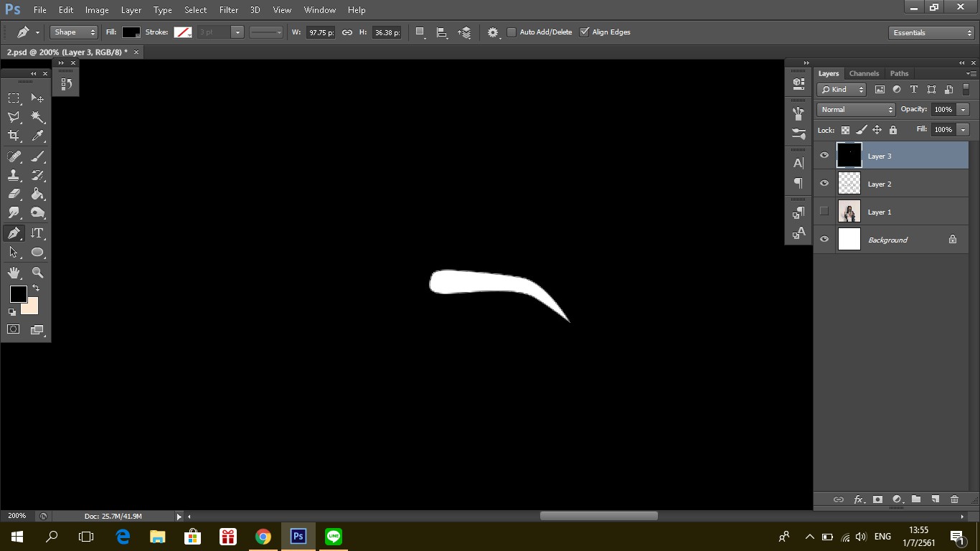Image resolution: width=980 pixels, height=551 pixels.
Task: Select the Horizontal Type tool
Action: pos(38,233)
